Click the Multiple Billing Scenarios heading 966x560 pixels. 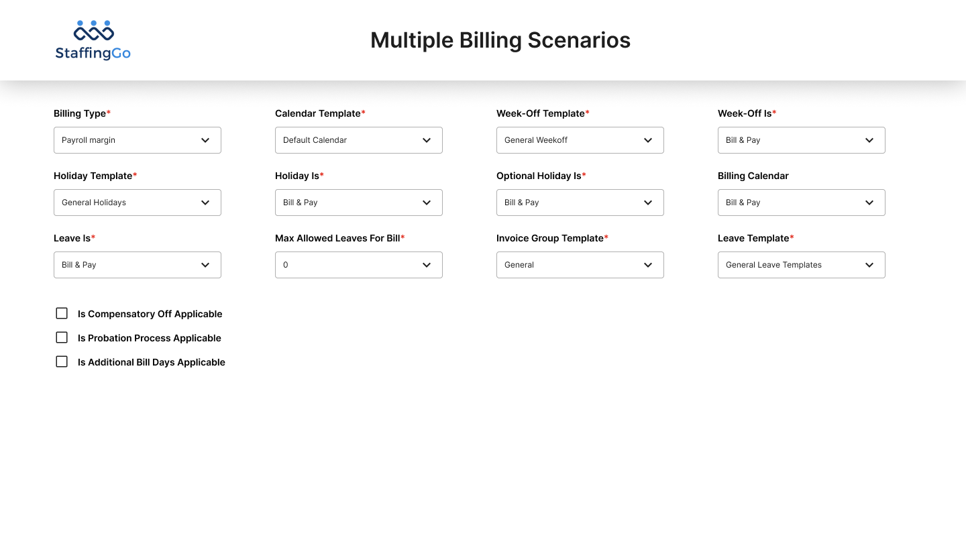pyautogui.click(x=500, y=40)
